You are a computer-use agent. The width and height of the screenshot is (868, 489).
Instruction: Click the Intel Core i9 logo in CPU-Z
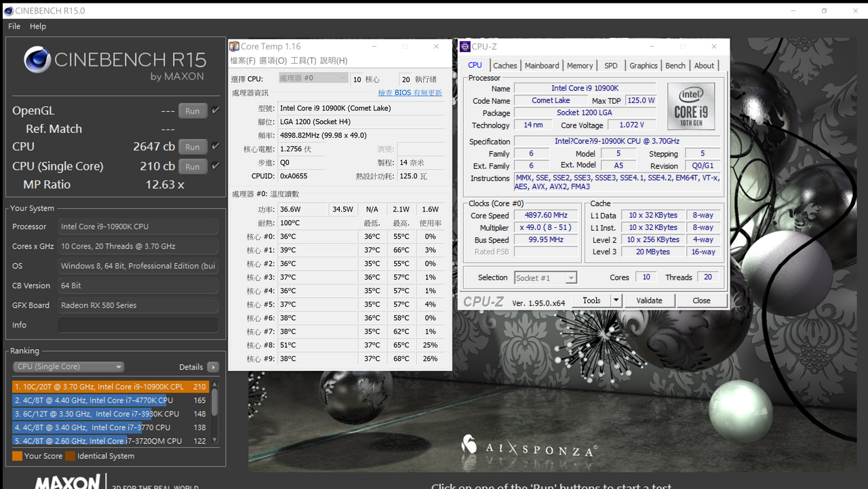click(691, 106)
